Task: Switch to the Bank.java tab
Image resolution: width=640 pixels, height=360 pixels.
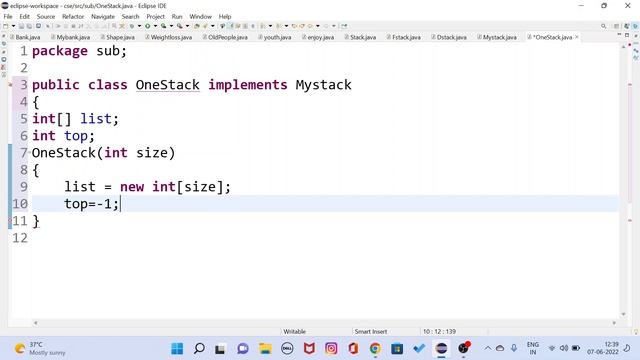Action: (25, 37)
